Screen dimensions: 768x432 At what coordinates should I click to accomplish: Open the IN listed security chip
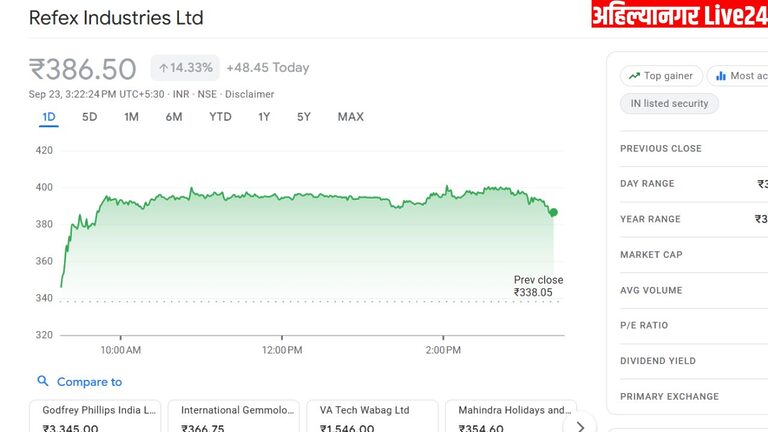point(669,103)
